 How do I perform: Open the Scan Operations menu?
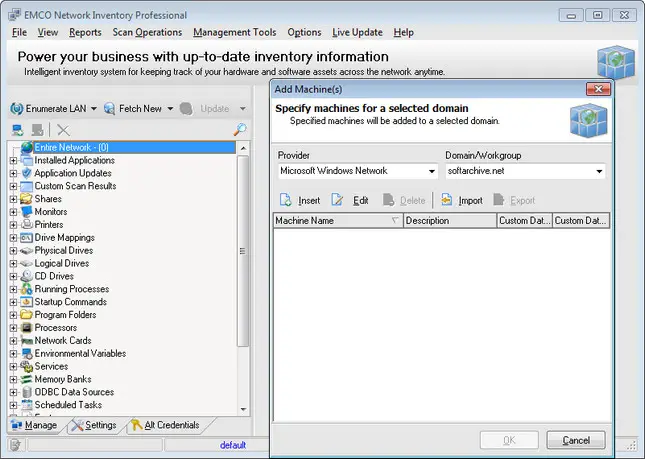coord(147,32)
